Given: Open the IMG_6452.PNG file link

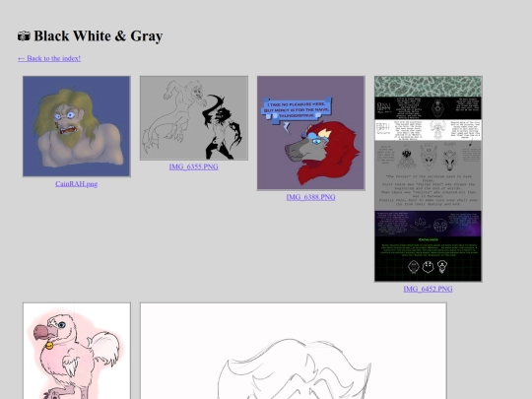Looking at the screenshot, I should coord(428,289).
